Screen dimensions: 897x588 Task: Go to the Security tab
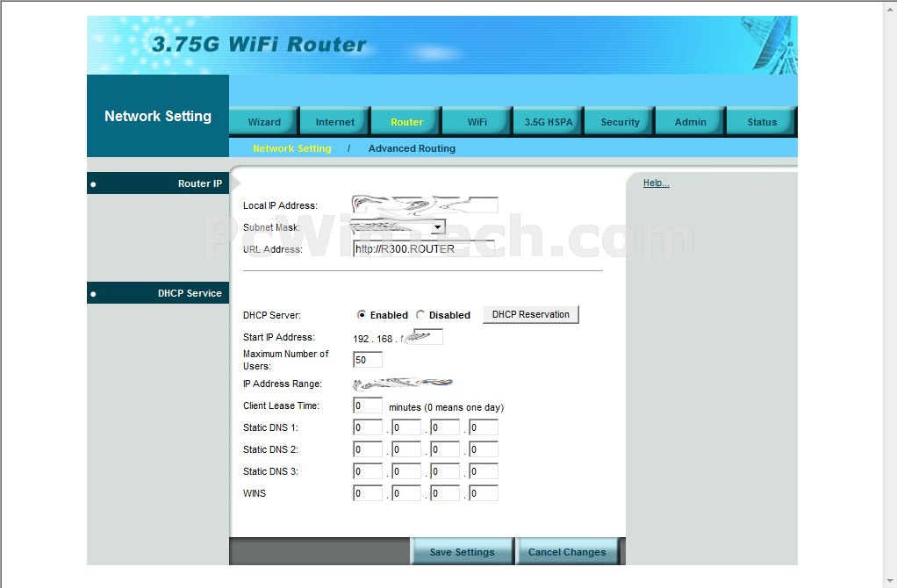click(x=621, y=122)
